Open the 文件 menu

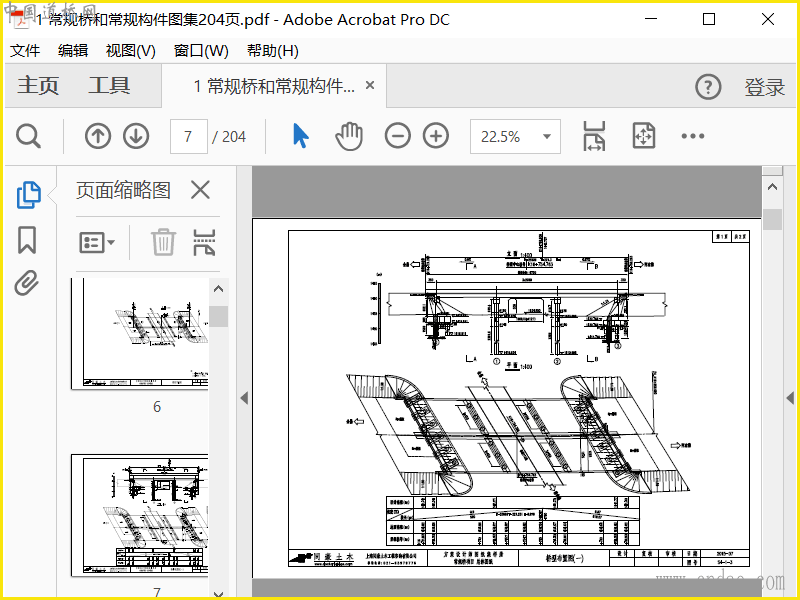pos(25,51)
